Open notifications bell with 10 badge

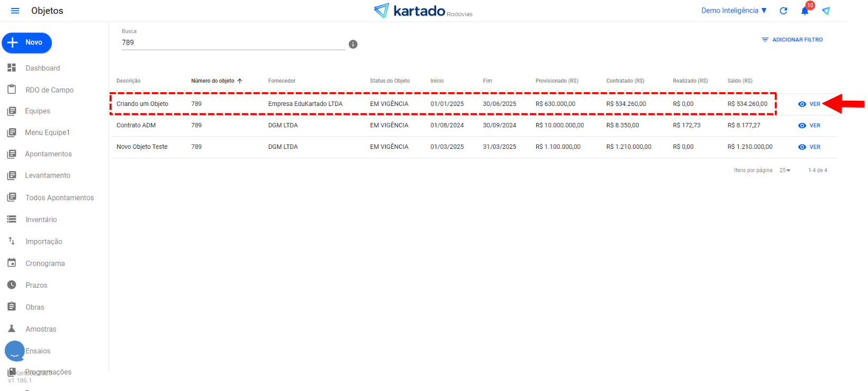pos(804,11)
